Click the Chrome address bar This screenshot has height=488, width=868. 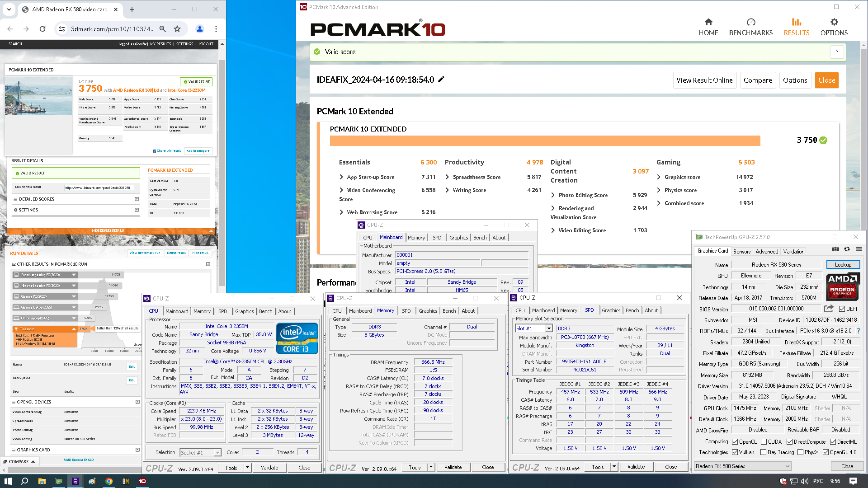[113, 29]
